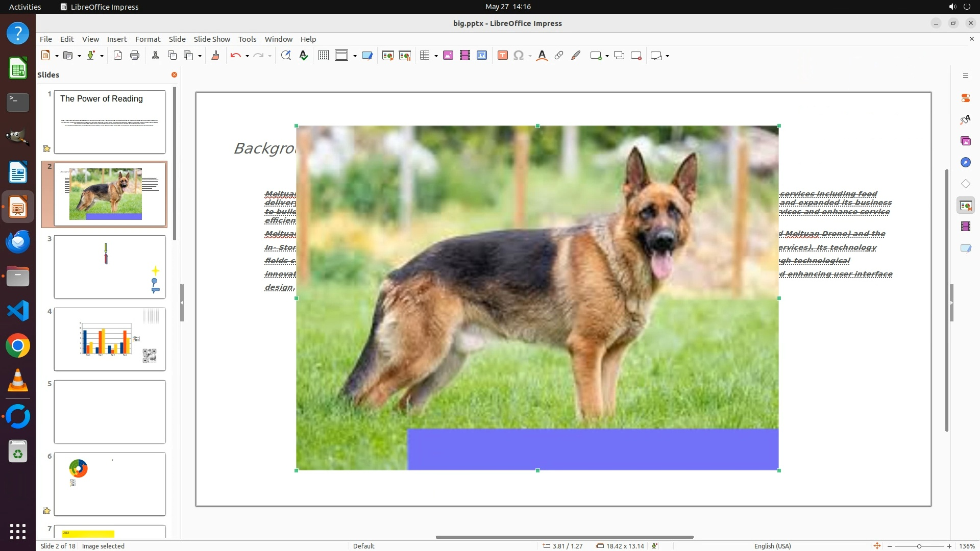
Task: Click Insert Text Box icon
Action: (503, 56)
